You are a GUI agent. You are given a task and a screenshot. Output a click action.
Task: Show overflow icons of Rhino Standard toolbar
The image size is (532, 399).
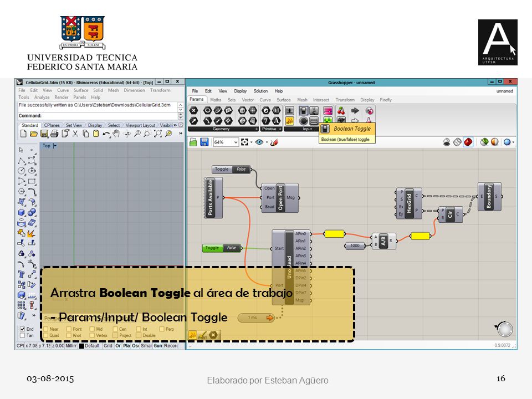181,134
